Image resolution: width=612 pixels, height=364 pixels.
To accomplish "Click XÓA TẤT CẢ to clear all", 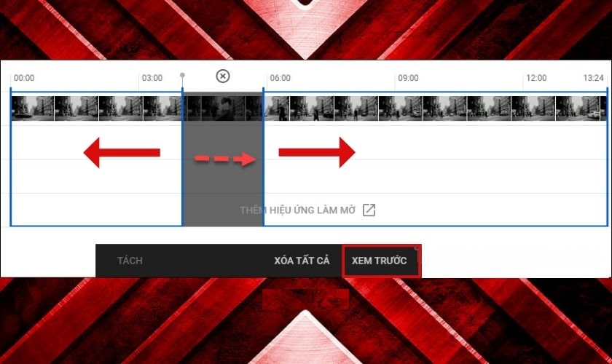I will click(302, 261).
